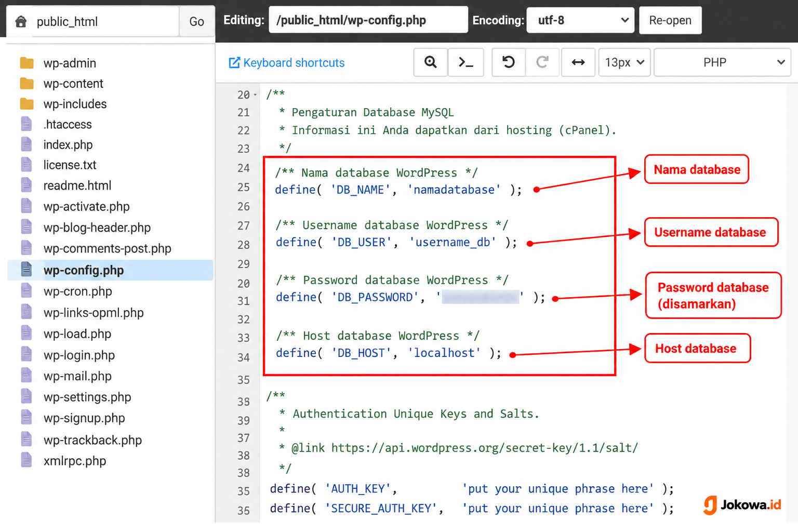Select xmlrpc.php file name in tree

click(x=75, y=461)
